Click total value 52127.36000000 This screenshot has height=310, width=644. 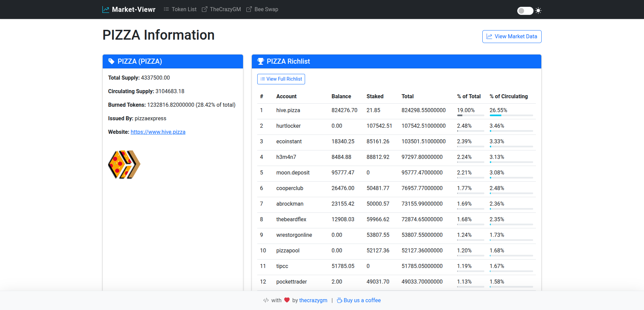[x=422, y=250]
